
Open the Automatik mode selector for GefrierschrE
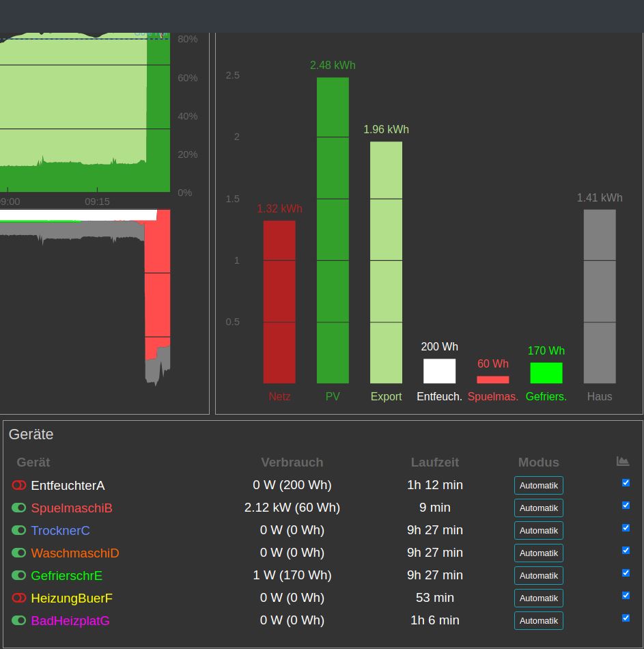pos(538,576)
